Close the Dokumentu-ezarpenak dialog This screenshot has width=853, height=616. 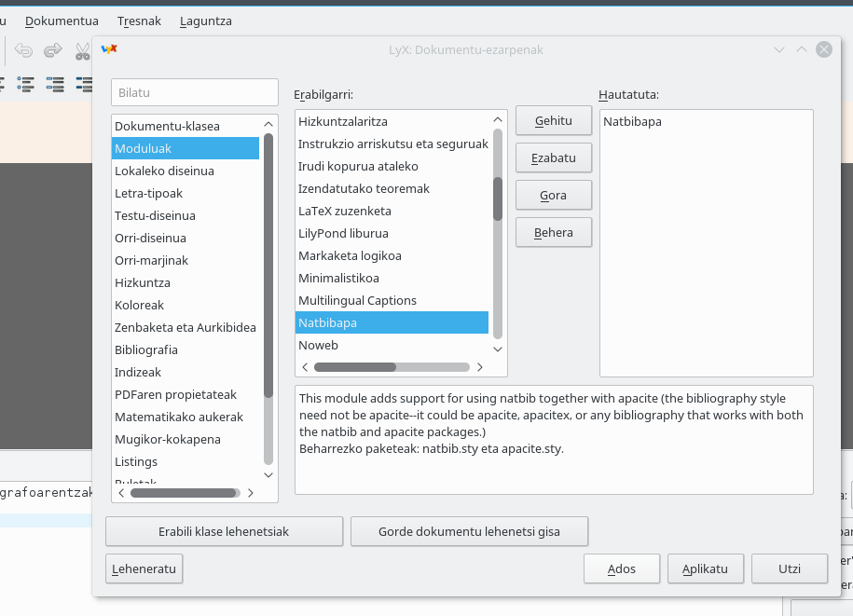pos(823,49)
